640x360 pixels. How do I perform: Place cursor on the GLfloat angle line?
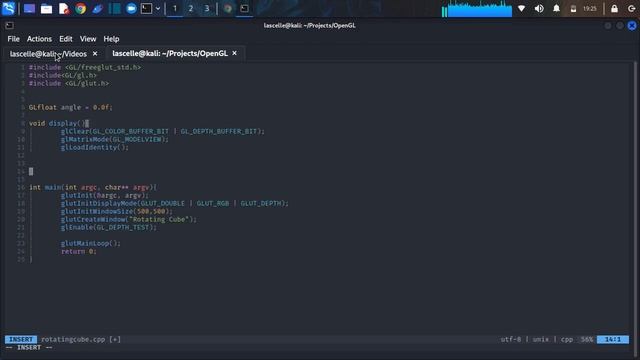click(x=71, y=107)
